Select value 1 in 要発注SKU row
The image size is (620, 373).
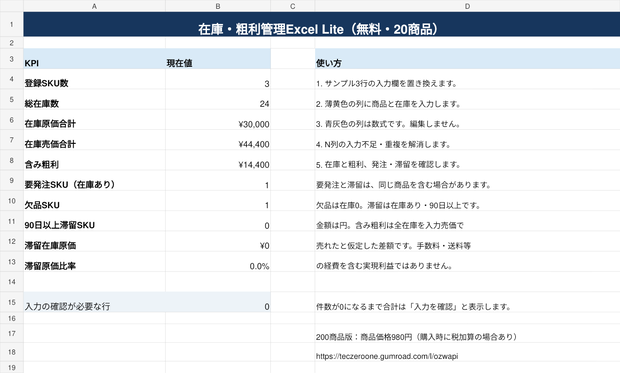[218, 181]
